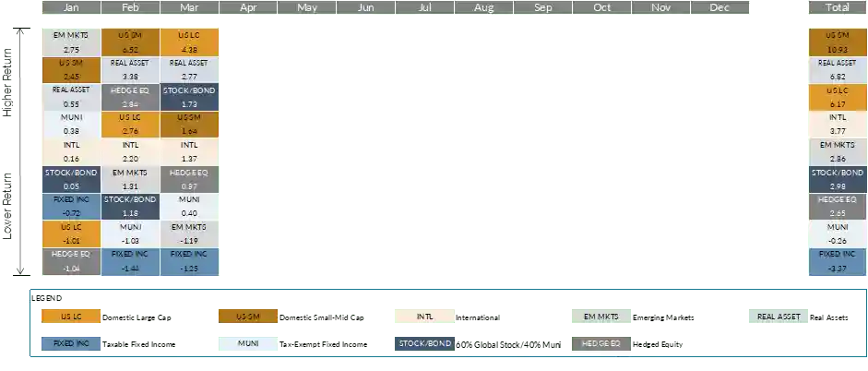Screen dimensions: 868x371
Task: Click the US SM legend color swatch
Action: [248, 317]
